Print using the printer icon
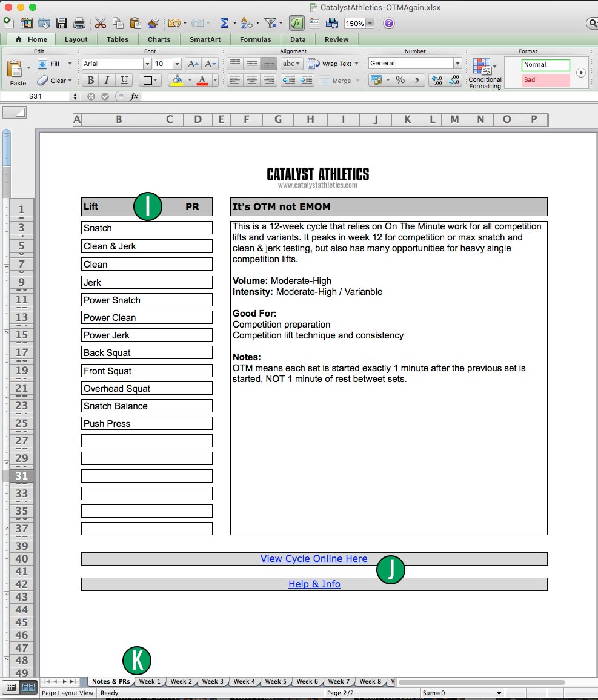The image size is (598, 700). [79, 23]
